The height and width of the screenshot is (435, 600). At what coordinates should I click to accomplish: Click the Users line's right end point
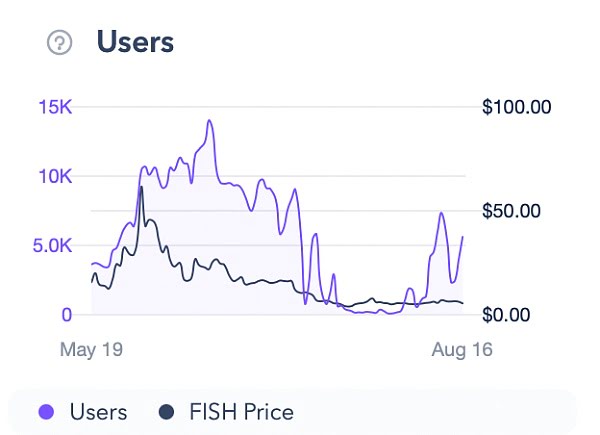tap(463, 237)
